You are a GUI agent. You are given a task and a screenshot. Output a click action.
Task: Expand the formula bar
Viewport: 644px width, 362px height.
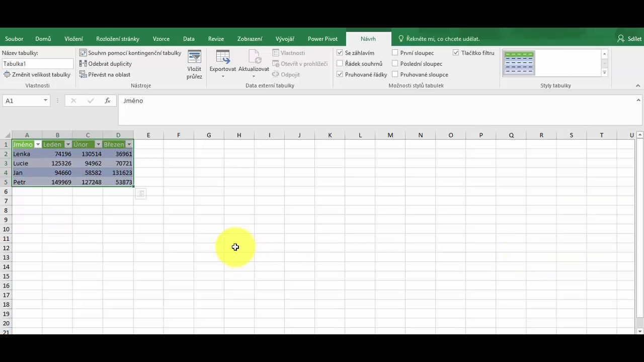638,101
